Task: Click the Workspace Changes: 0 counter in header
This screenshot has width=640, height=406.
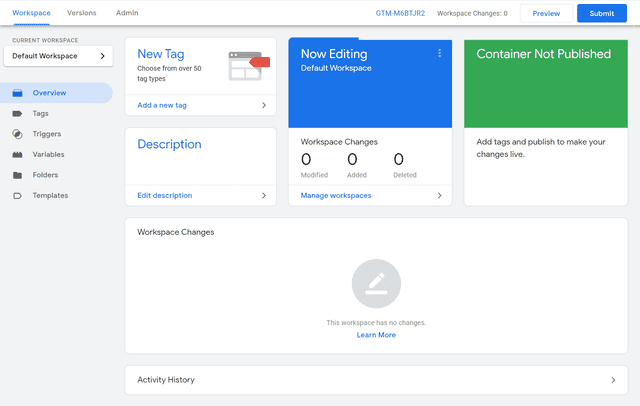Action: point(472,13)
